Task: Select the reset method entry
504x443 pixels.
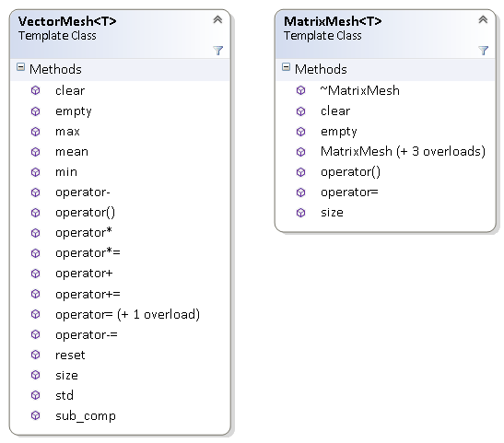Action: pyautogui.click(x=70, y=355)
